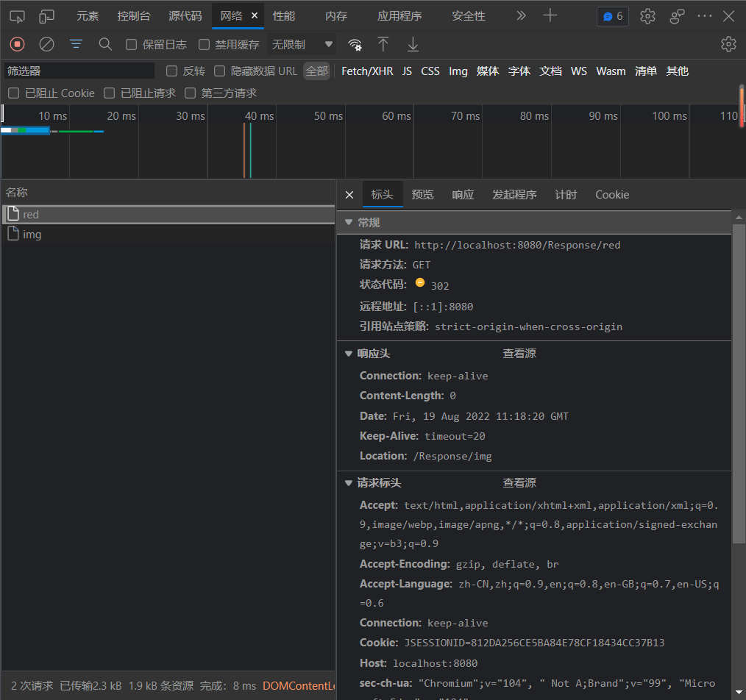Open network conditions wifi icon

tap(355, 45)
